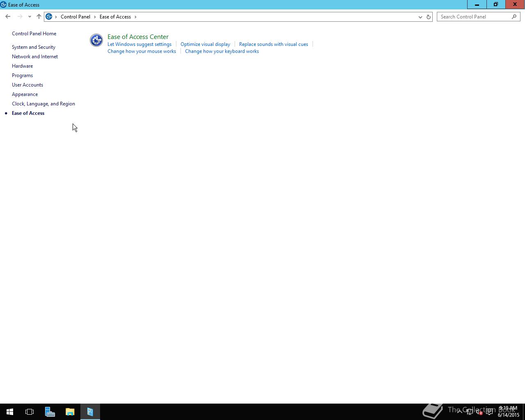
Task: Minimize the Ease of Access window
Action: 477,5
